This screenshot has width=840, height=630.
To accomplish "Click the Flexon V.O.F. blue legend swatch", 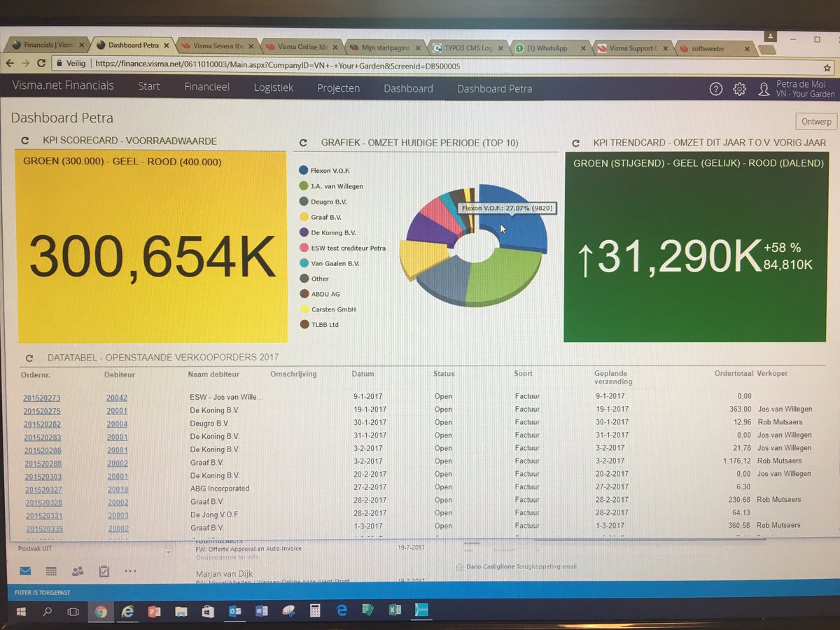I will pyautogui.click(x=303, y=170).
